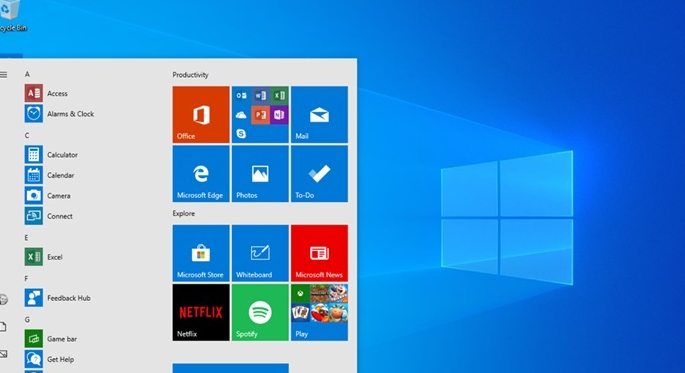
Task: Open Word in the Office apps tile
Action: (260, 96)
